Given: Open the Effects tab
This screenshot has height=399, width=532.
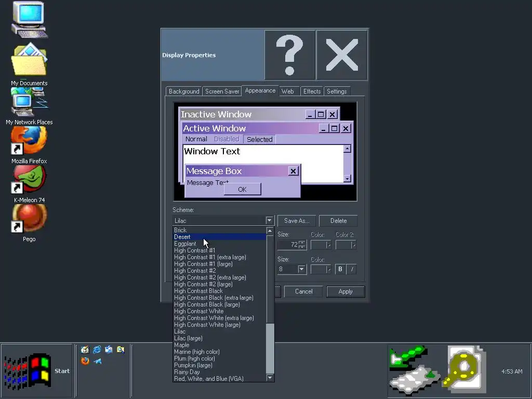Looking at the screenshot, I should click(312, 91).
